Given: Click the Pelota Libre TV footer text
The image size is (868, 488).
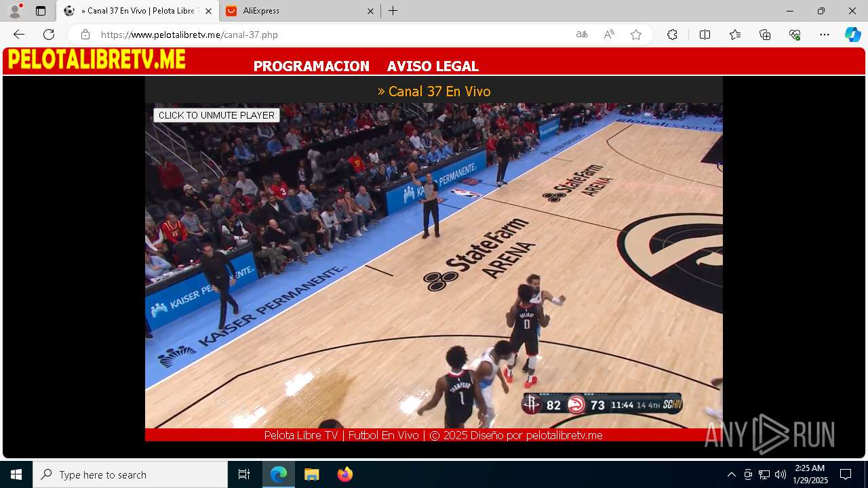Looking at the screenshot, I should [433, 435].
